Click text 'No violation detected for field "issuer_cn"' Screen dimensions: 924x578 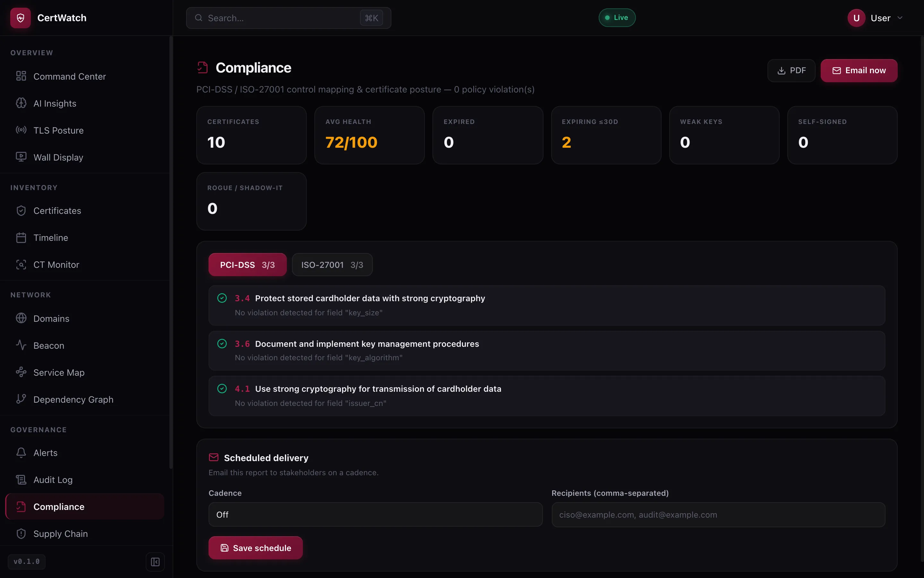(311, 403)
